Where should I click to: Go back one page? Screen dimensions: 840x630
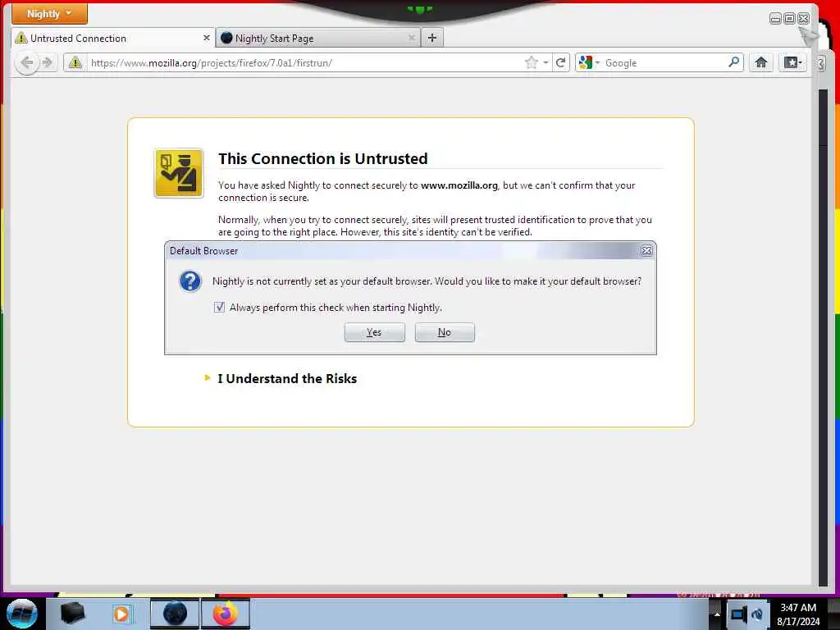27,62
